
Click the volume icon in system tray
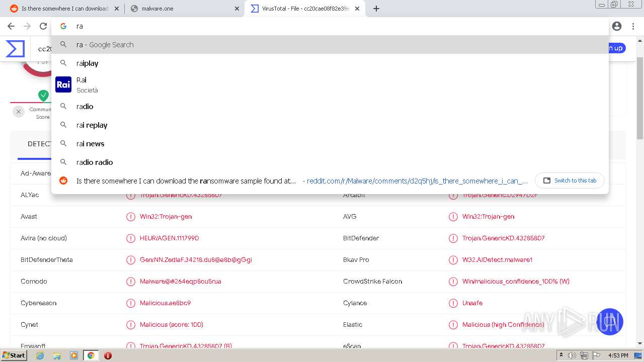pyautogui.click(x=572, y=355)
